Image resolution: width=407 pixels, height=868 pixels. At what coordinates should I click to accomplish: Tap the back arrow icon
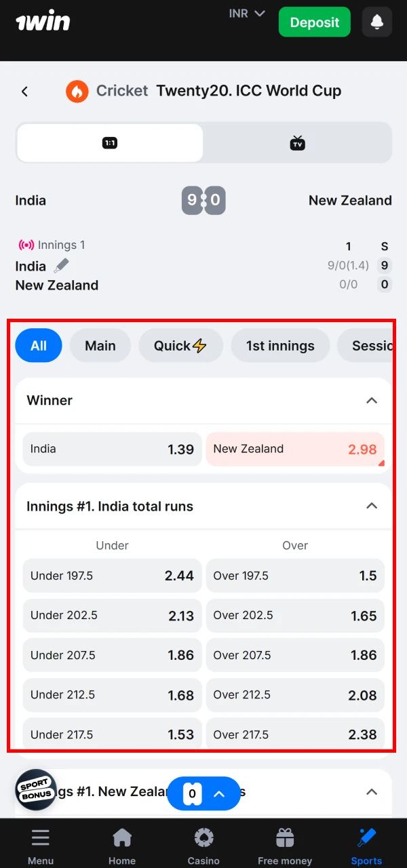coord(25,91)
